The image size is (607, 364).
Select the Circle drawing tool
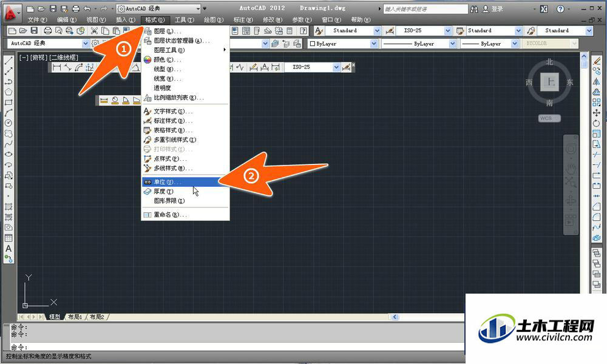click(8, 123)
